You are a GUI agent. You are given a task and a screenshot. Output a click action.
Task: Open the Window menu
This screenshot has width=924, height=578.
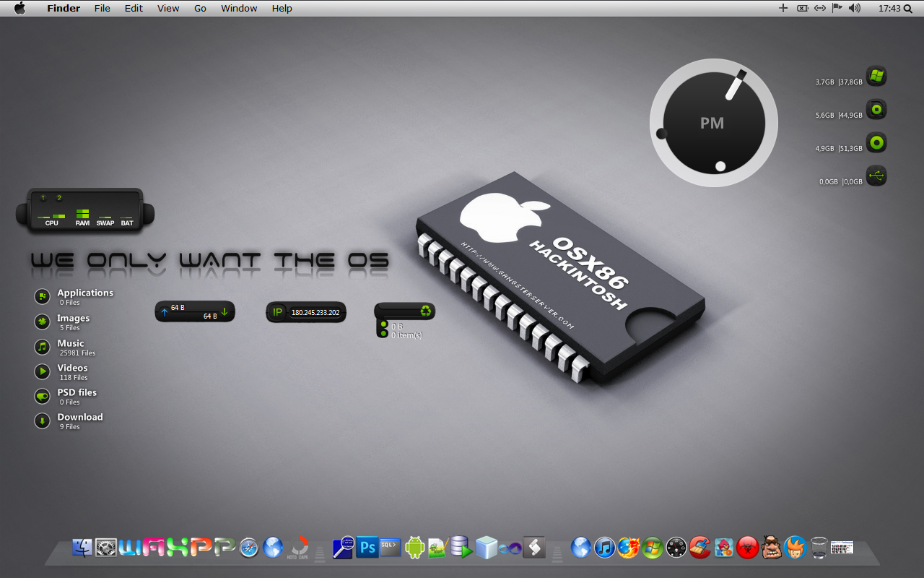[x=239, y=8]
